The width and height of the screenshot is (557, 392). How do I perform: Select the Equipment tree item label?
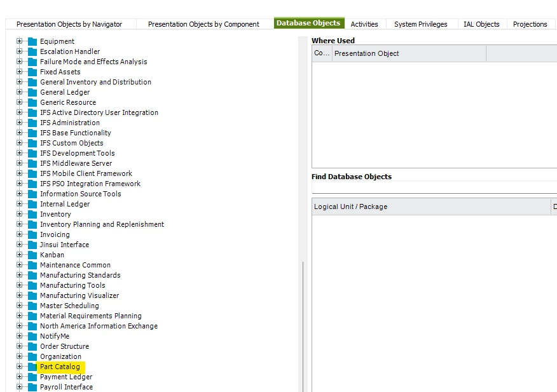click(x=57, y=41)
